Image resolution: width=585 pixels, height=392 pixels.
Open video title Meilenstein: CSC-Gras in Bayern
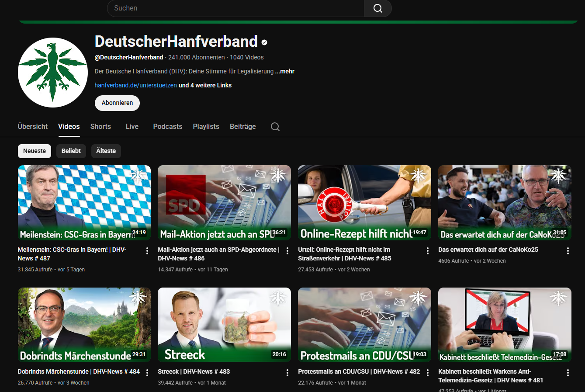pyautogui.click(x=72, y=254)
